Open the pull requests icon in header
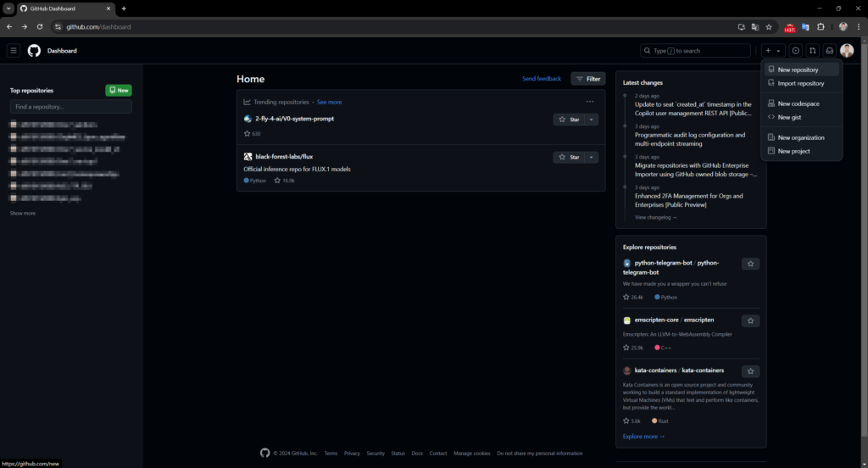 (813, 50)
